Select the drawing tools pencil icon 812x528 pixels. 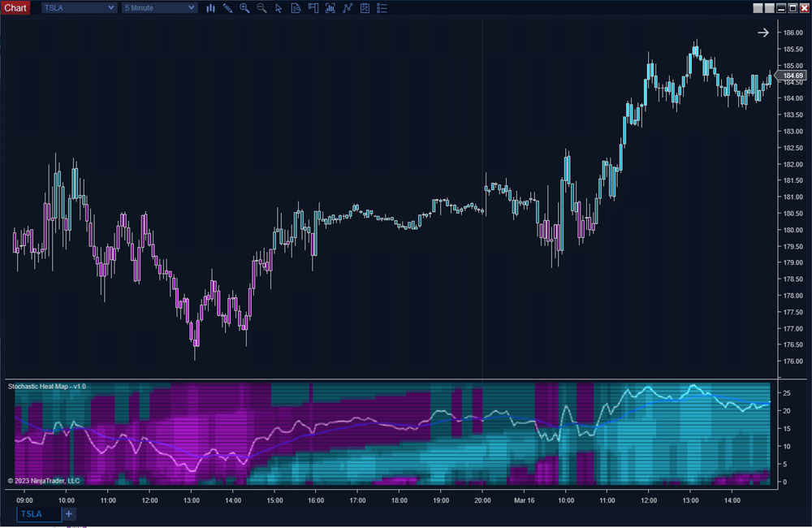[x=227, y=8]
